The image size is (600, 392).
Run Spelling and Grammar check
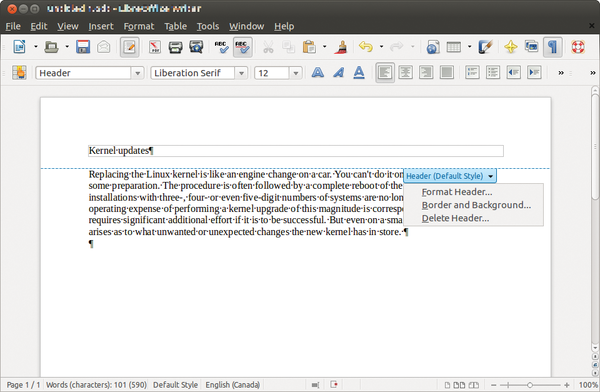(x=222, y=47)
